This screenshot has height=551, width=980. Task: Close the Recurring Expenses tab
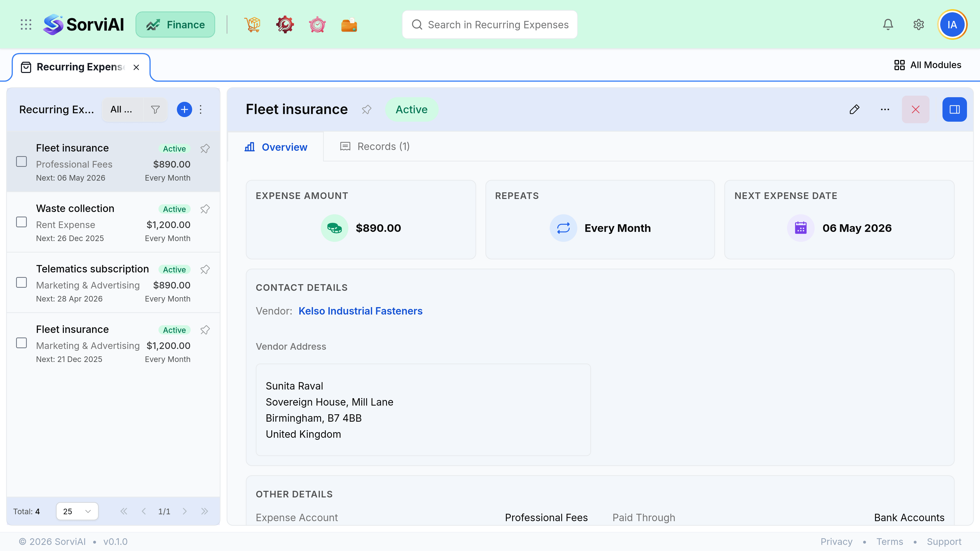click(136, 67)
